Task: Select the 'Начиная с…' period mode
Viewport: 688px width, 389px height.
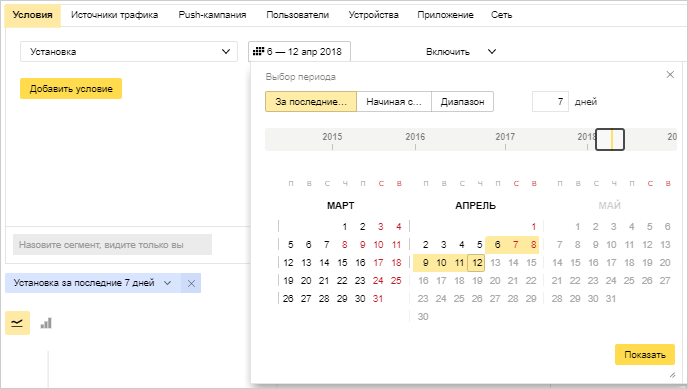Action: [394, 102]
